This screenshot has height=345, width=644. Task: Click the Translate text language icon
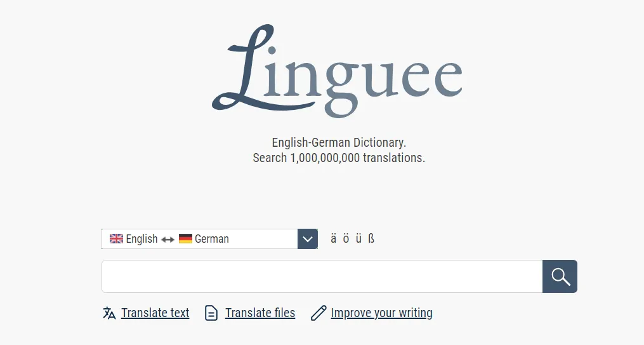[x=109, y=313]
